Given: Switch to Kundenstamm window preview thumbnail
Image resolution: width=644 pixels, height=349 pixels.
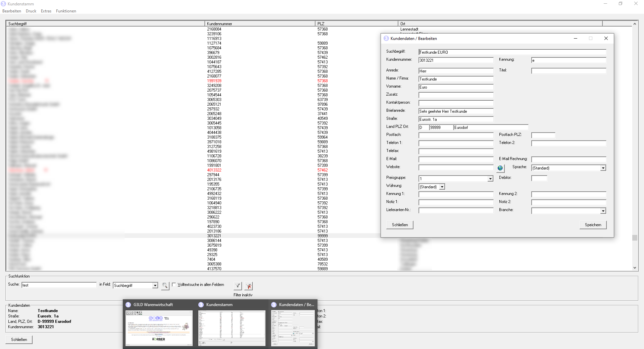Looking at the screenshot, I should point(232,328).
